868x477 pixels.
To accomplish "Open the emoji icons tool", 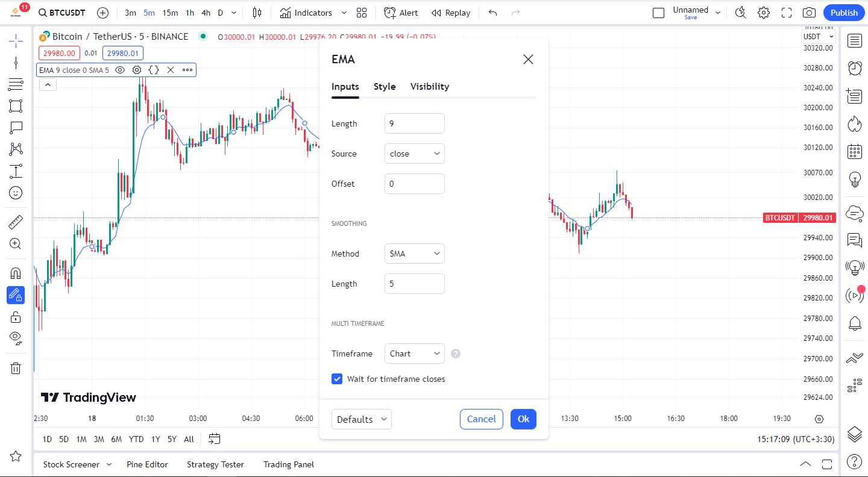I will click(x=16, y=193).
